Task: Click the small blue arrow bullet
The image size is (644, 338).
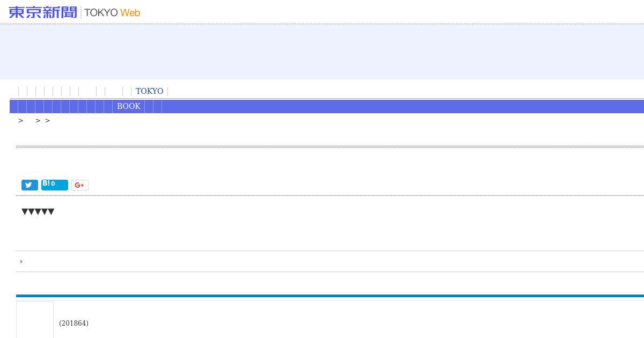Action: [21, 262]
